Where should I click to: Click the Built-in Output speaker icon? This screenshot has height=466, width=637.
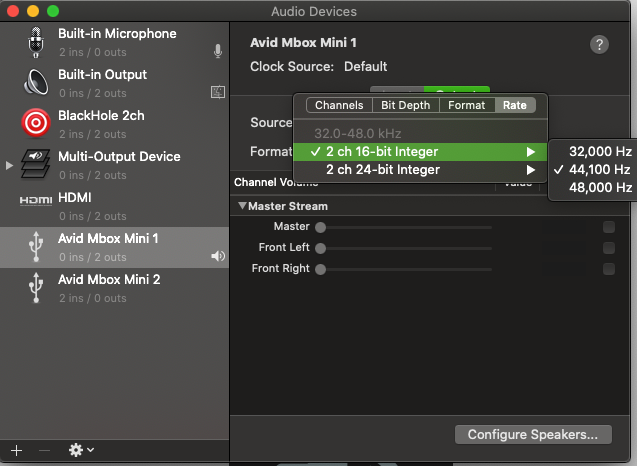click(x=36, y=83)
